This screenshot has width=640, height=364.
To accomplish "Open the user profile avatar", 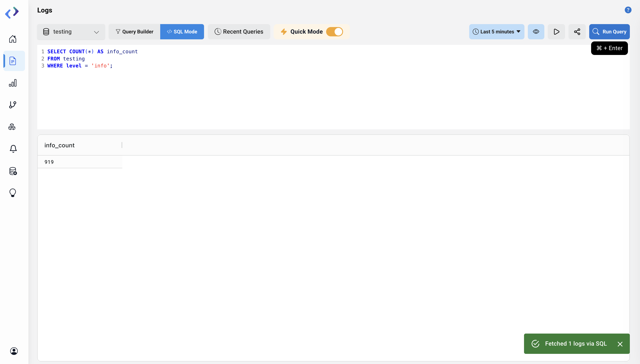I will (14, 351).
